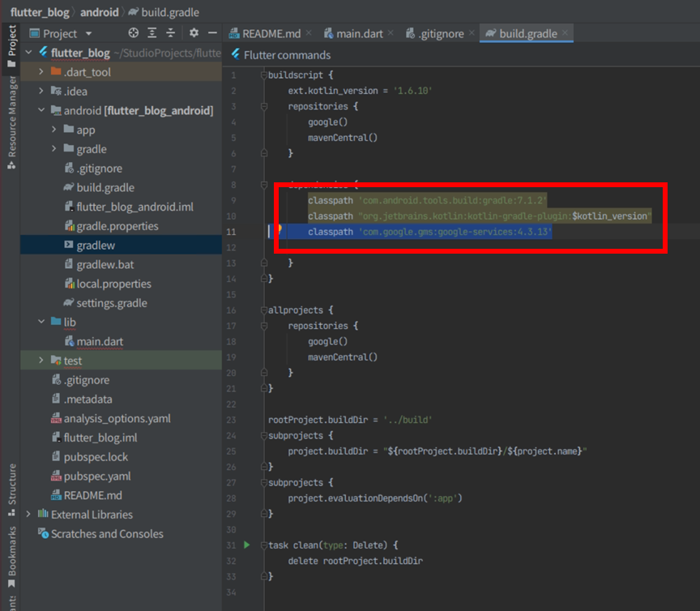This screenshot has height=611, width=700.
Task: Collapse the lib folder
Action: tap(41, 322)
